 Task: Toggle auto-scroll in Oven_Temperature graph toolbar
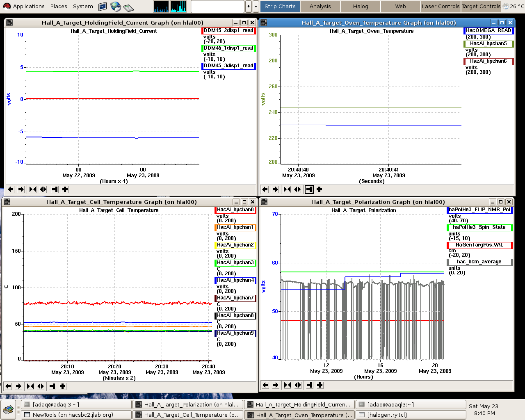309,189
